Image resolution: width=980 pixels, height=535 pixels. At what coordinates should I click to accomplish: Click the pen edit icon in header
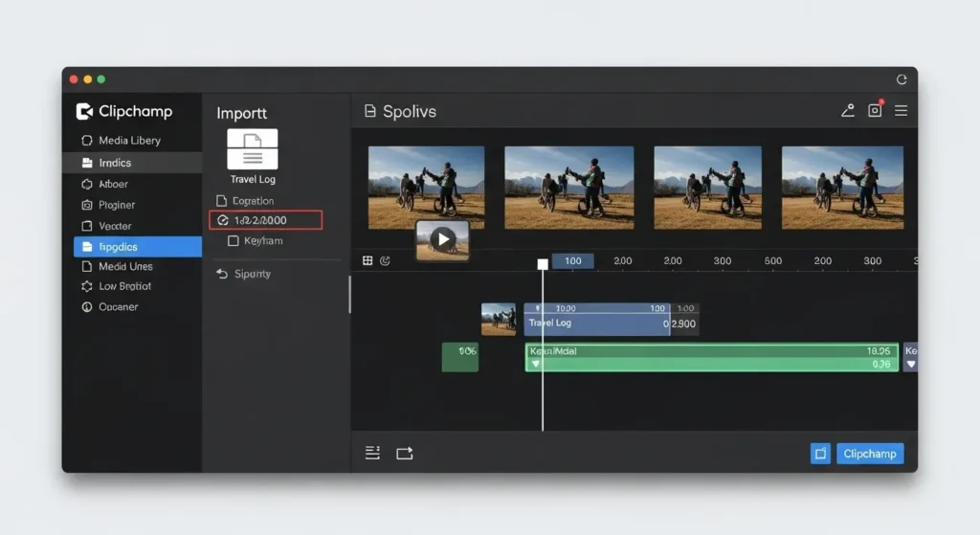(x=848, y=111)
